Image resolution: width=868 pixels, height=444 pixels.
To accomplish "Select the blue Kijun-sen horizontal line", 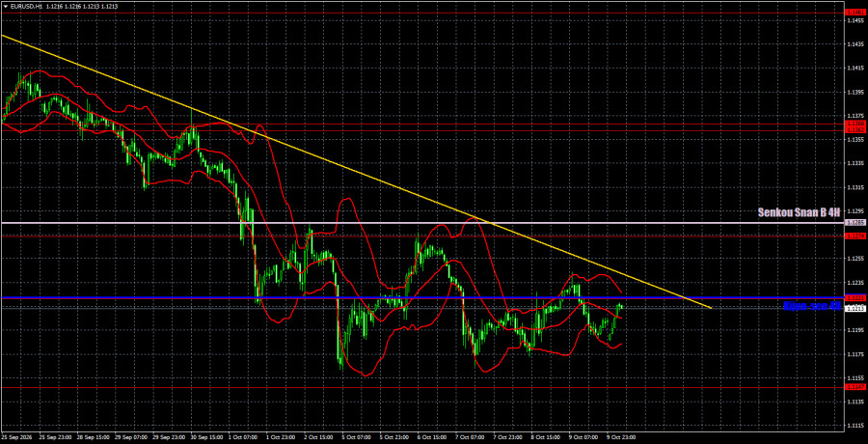I will click(x=420, y=297).
